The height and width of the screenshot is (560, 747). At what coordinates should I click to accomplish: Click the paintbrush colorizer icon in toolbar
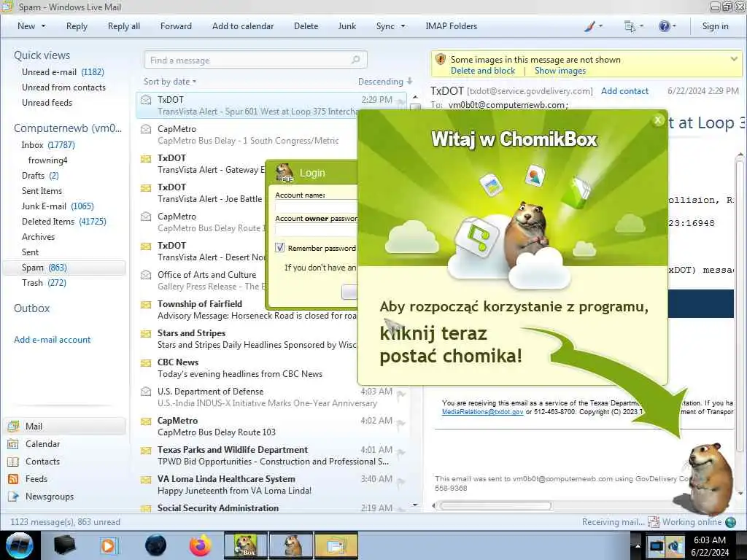[x=589, y=26]
